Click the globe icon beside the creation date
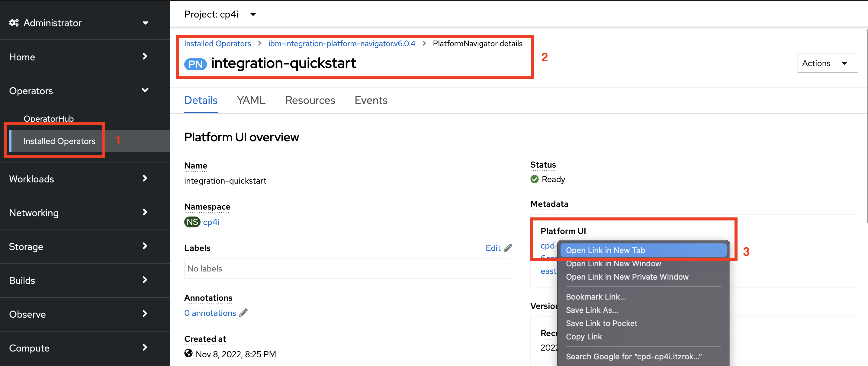 tap(188, 353)
